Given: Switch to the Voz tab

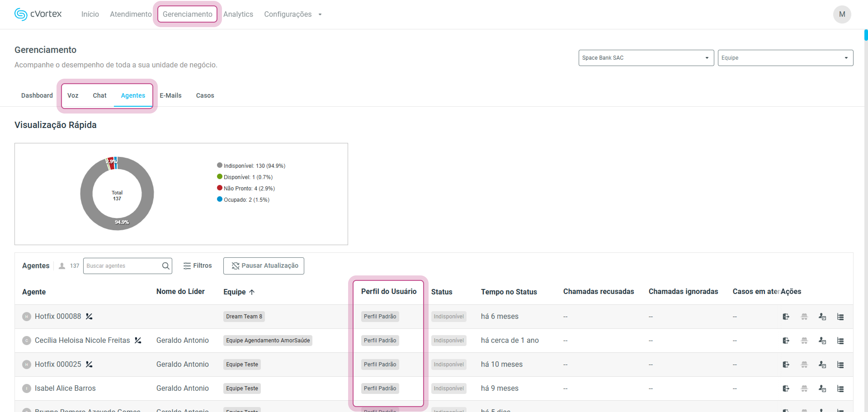Looking at the screenshot, I should coord(72,95).
